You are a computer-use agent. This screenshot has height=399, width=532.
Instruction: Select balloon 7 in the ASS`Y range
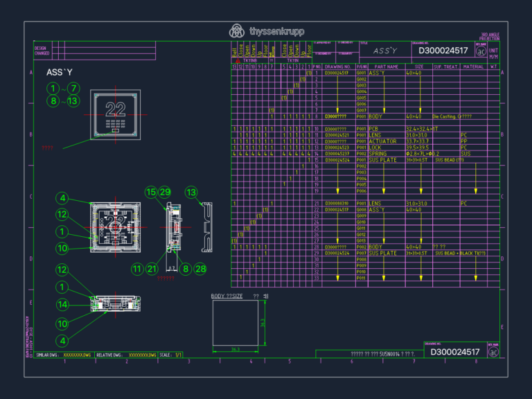pos(73,89)
